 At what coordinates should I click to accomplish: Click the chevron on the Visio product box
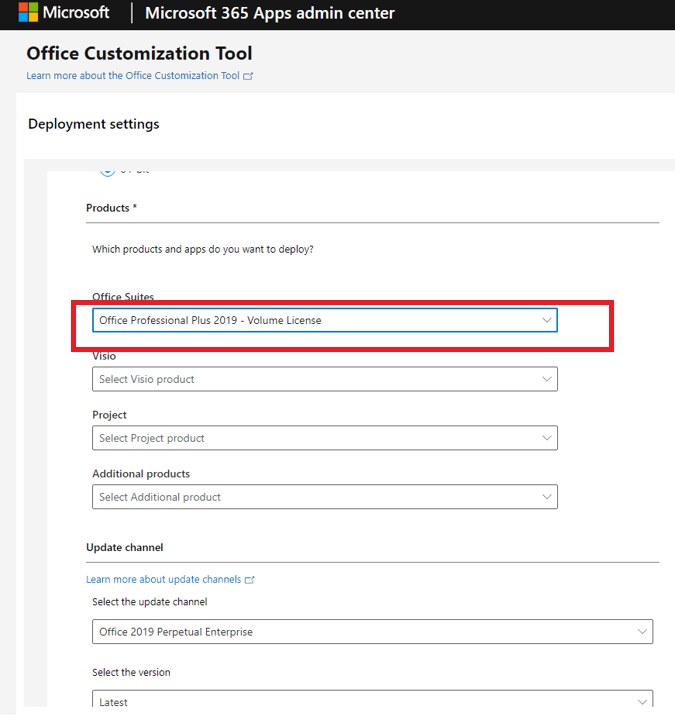pyautogui.click(x=546, y=379)
